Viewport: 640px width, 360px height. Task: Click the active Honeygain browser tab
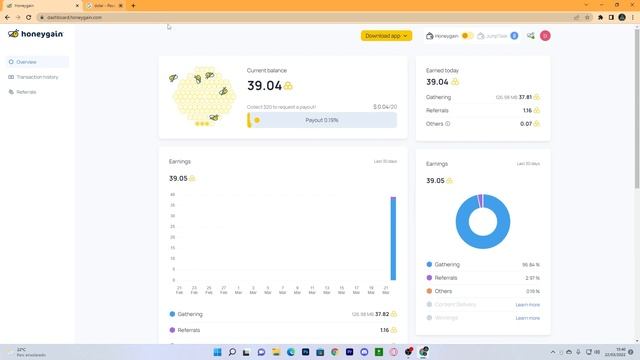tap(42, 6)
